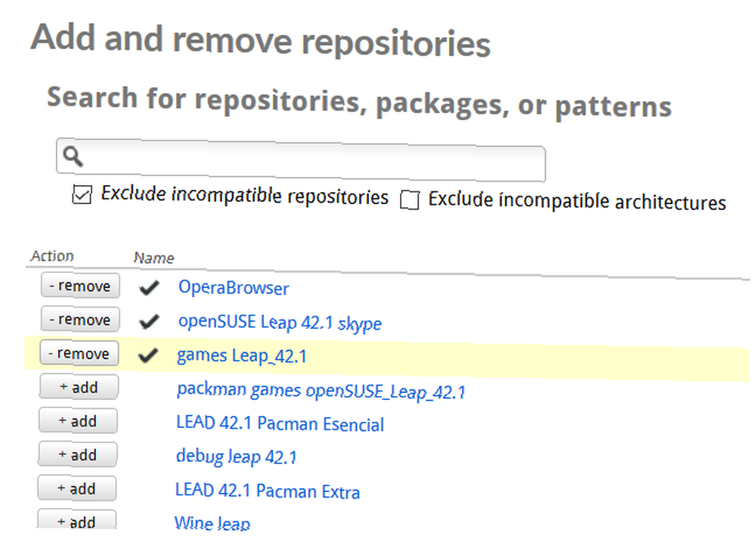This screenshot has width=756, height=542.
Task: Toggle Exclude incompatible repositories checkbox
Action: 82,195
